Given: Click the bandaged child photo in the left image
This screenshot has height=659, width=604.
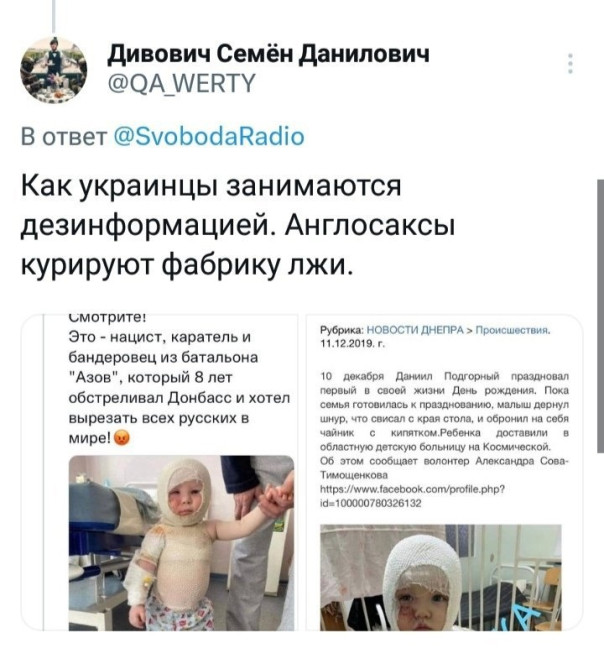Looking at the screenshot, I should 181,543.
